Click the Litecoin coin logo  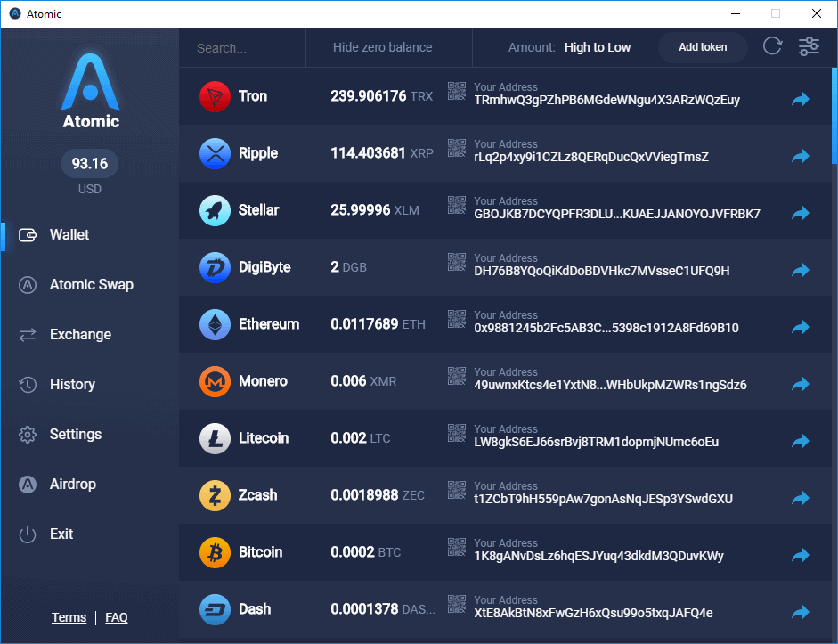pyautogui.click(x=215, y=438)
